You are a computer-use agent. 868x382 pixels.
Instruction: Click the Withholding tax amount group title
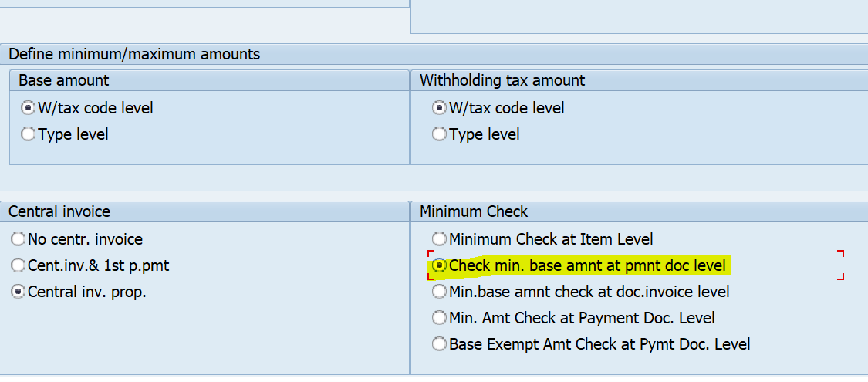[502, 80]
